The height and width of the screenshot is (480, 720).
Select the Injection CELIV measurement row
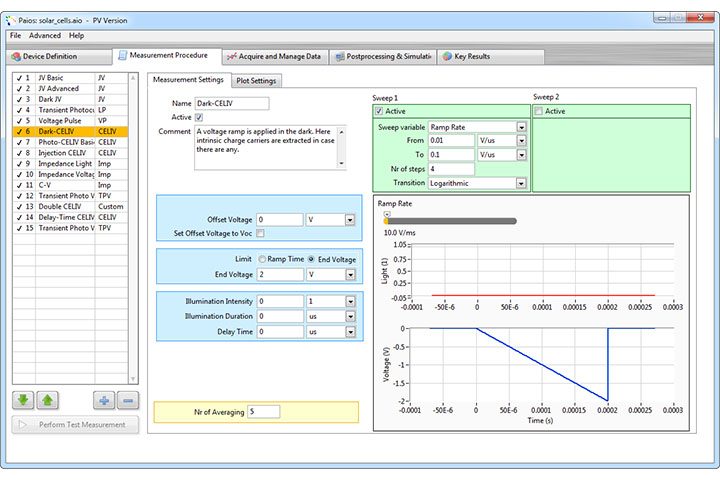[70, 153]
